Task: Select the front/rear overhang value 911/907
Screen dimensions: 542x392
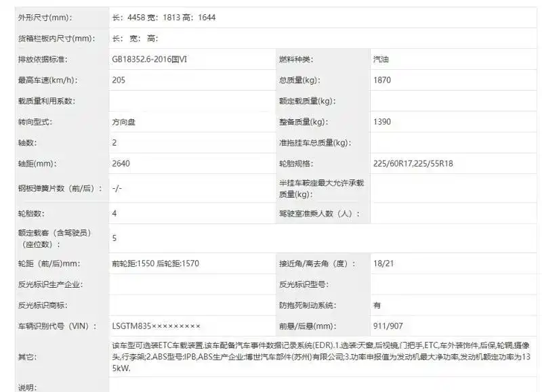Action: click(388, 326)
